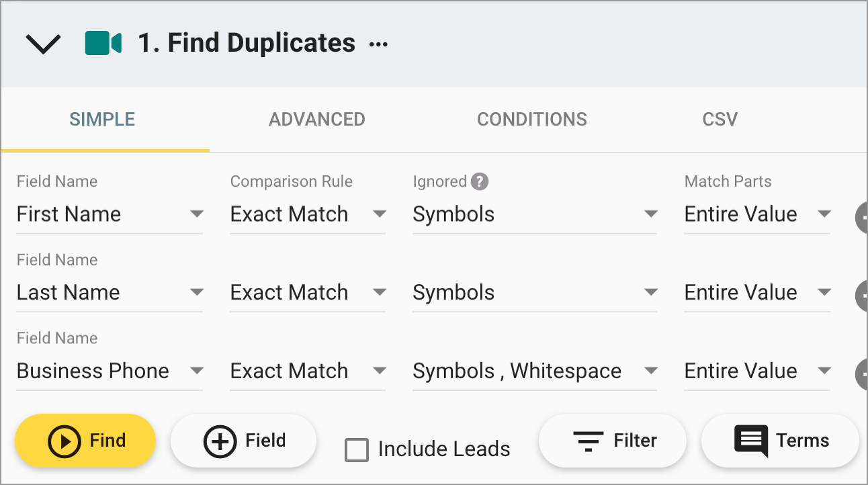Open the CONDITIONS tab
This screenshot has width=868, height=485.
pos(531,119)
